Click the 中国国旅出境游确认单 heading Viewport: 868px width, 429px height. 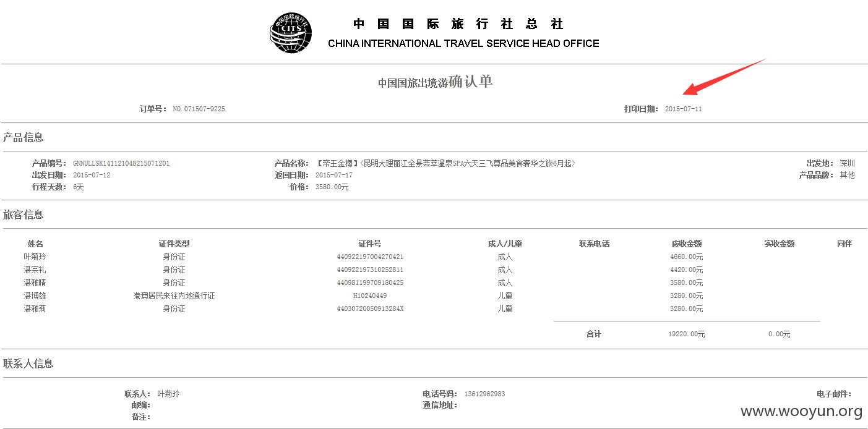[436, 82]
